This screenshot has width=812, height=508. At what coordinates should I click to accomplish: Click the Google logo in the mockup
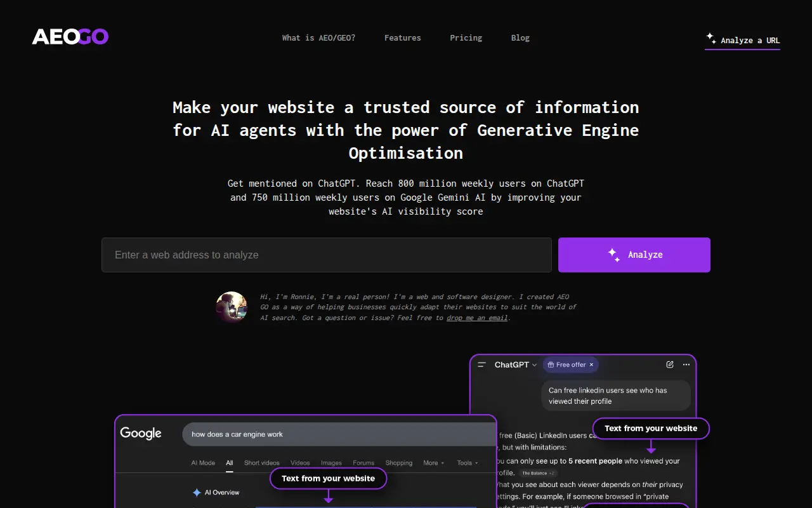point(141,433)
